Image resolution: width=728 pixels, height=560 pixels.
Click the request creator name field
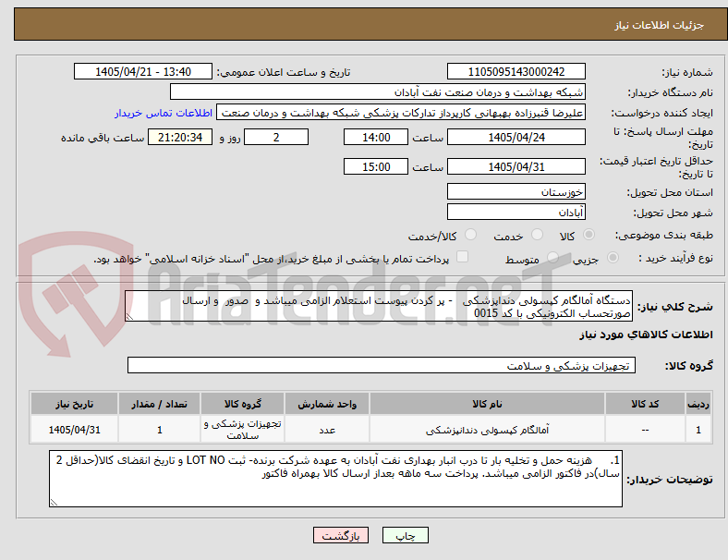pos(401,113)
